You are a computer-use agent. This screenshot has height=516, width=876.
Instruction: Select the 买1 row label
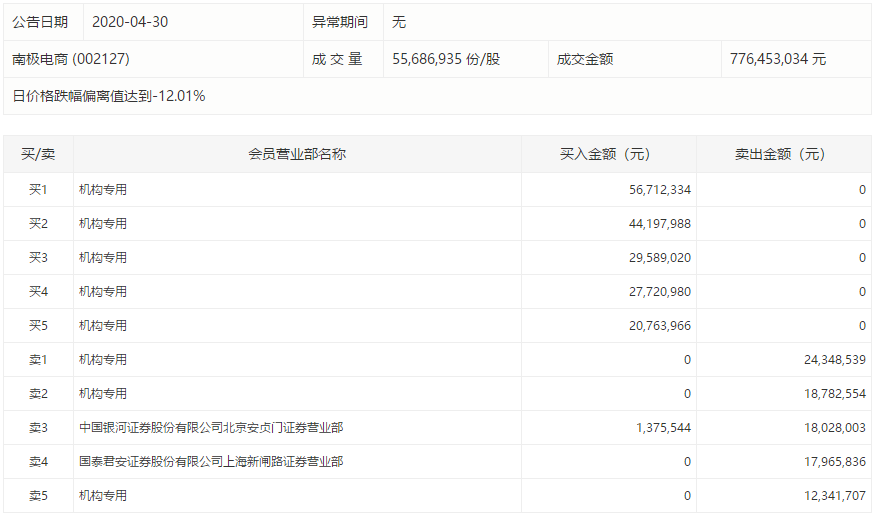click(38, 190)
